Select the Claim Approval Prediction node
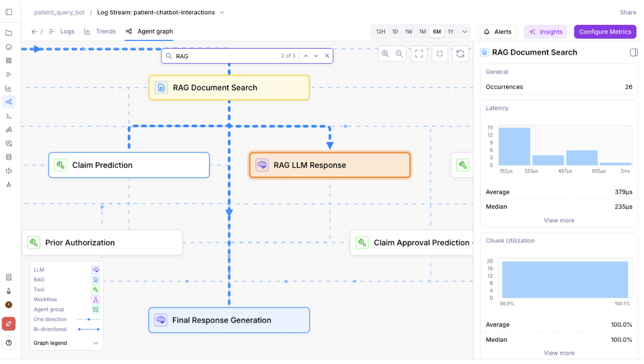Screen dimensions: 644x364 [411, 242]
